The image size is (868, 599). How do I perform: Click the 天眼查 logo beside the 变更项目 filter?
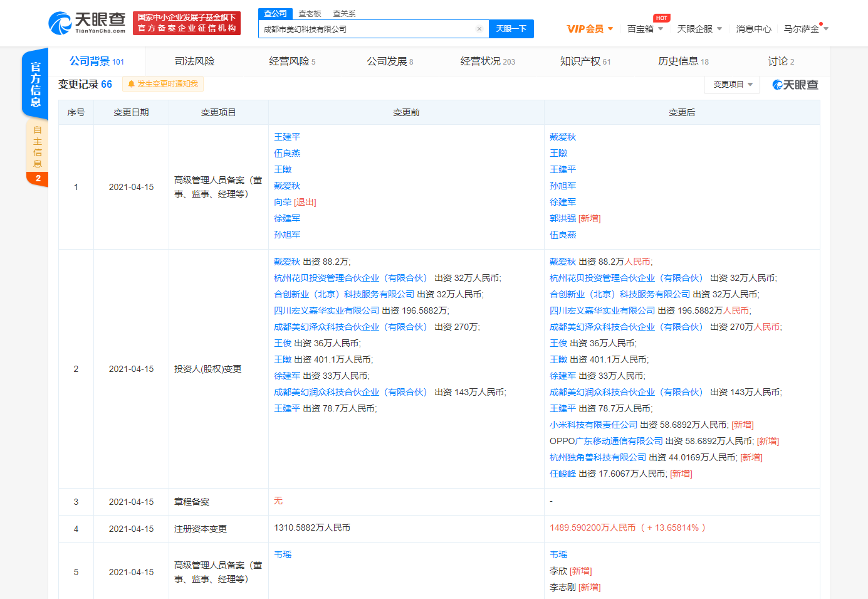click(795, 85)
